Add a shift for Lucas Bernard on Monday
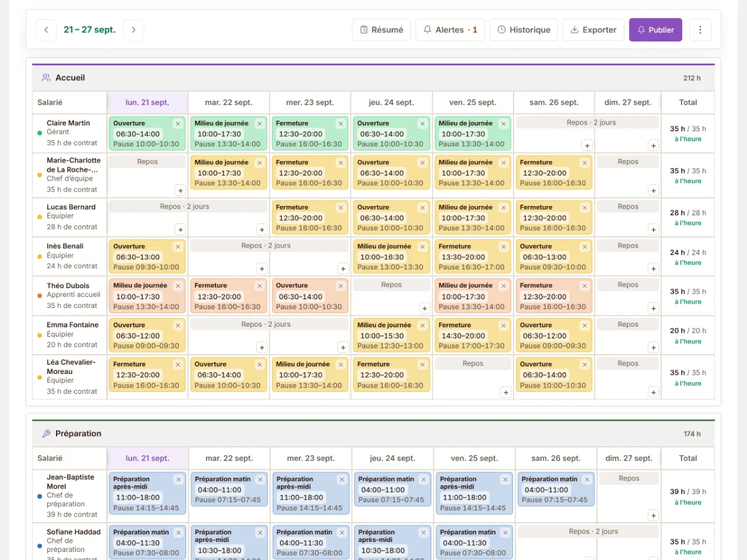This screenshot has height=560, width=747. coord(181,230)
